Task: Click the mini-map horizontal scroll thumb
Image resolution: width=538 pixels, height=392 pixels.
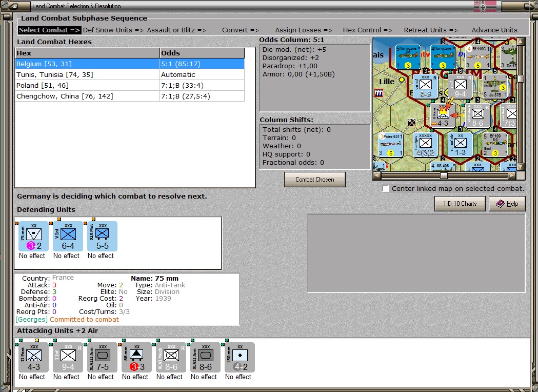Action: 444,175
